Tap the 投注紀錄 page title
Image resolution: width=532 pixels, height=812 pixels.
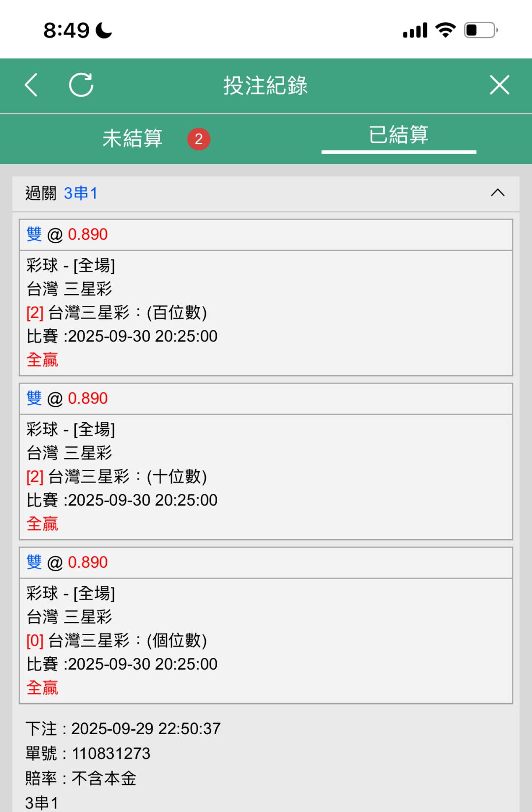point(266,86)
